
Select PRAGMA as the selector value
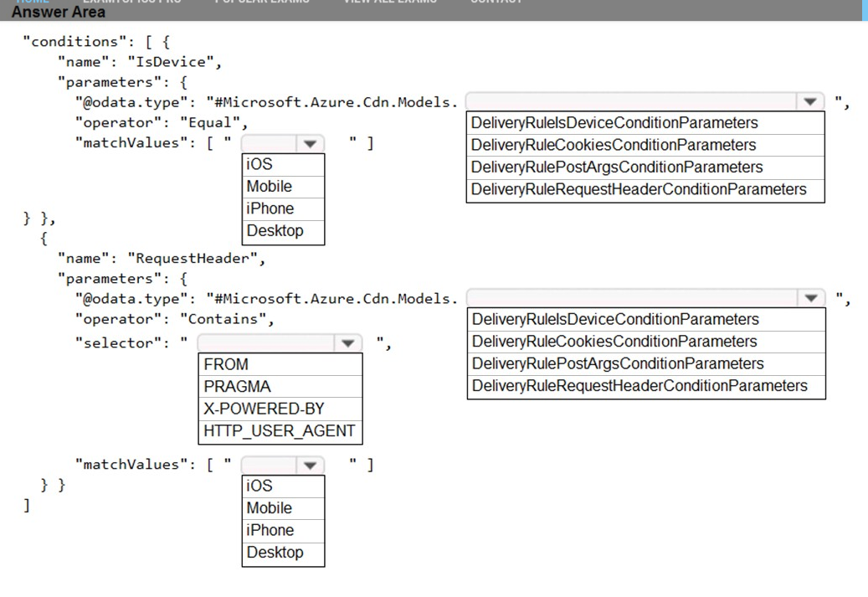click(280, 387)
